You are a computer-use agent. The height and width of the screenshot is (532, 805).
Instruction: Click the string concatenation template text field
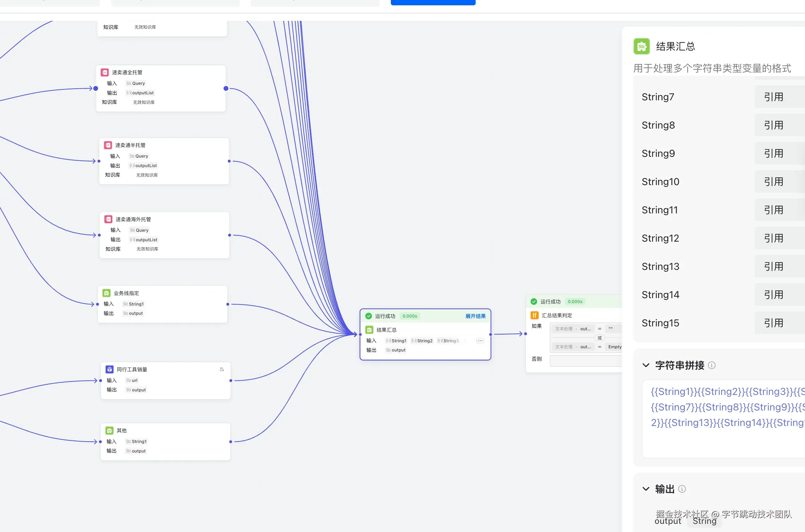[724, 419]
